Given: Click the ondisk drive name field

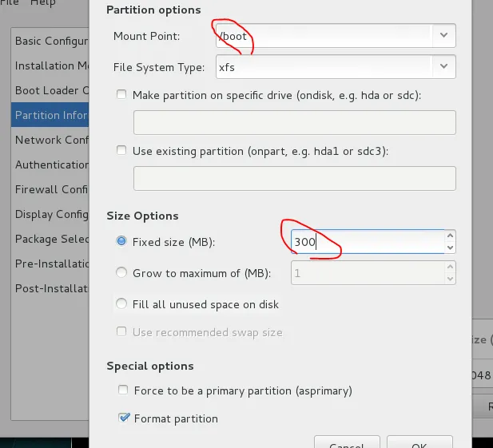Looking at the screenshot, I should tap(294, 122).
